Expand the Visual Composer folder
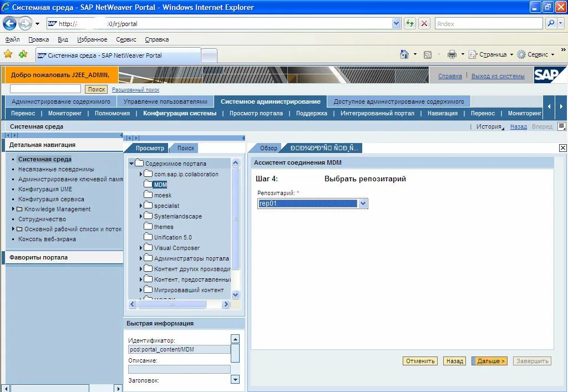 coord(141,248)
